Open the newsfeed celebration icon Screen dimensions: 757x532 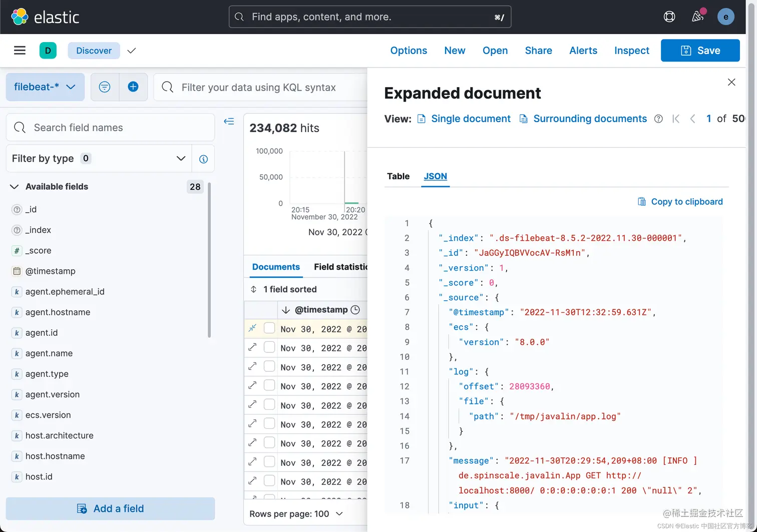pos(698,17)
